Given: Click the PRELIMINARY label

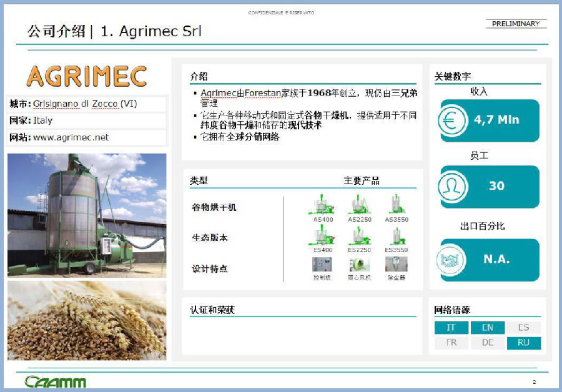Looking at the screenshot, I should tap(516, 24).
